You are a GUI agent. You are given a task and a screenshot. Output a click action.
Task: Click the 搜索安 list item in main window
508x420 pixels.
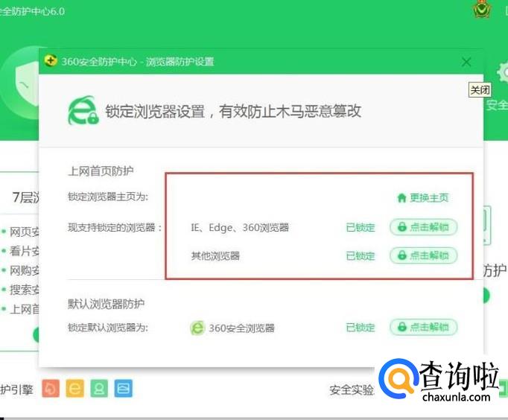coord(25,290)
